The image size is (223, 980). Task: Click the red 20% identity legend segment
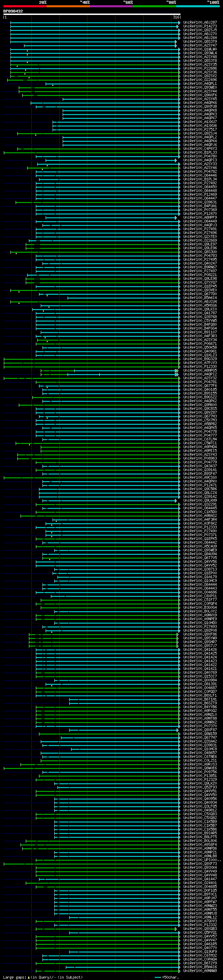25,6
